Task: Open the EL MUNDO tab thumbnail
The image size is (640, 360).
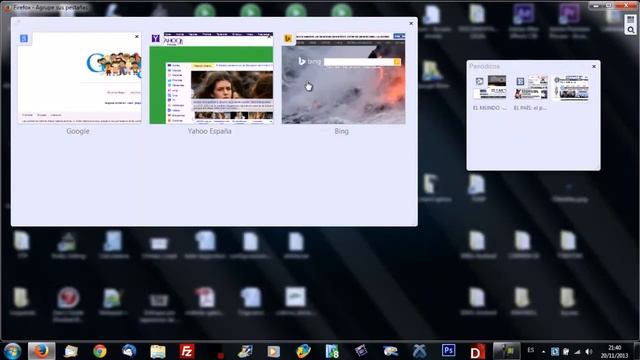Action: point(489,87)
